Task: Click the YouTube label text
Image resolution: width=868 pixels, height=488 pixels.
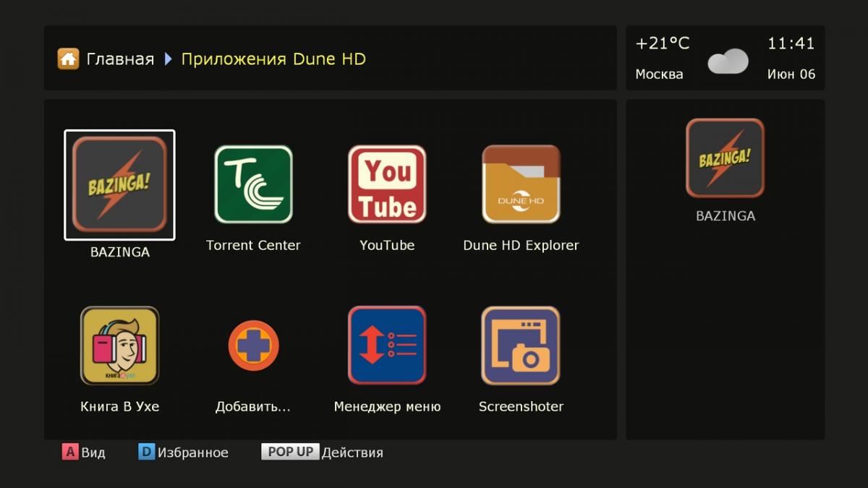Action: (x=387, y=245)
